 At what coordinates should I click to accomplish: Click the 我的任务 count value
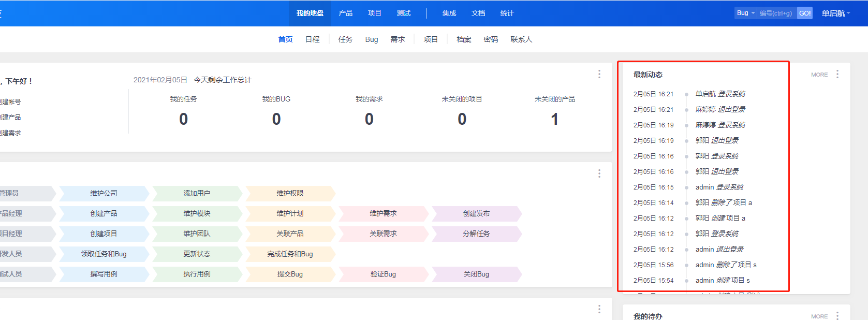click(184, 120)
